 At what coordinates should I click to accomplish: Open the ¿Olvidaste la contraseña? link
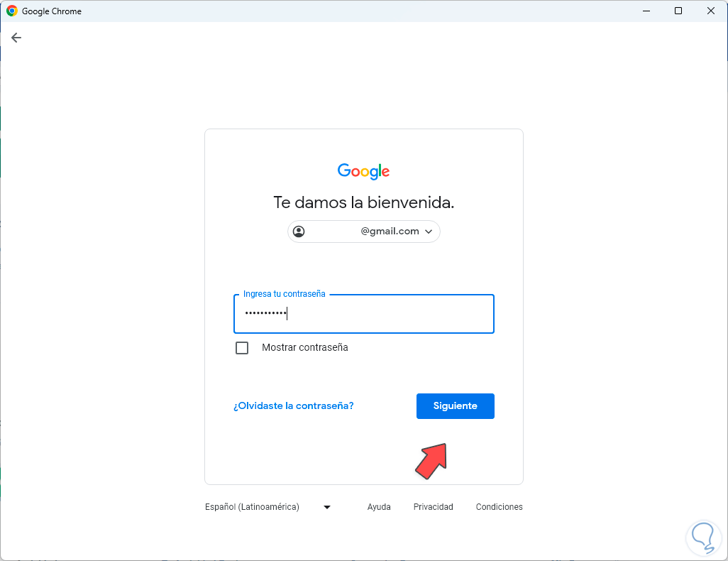coord(294,405)
